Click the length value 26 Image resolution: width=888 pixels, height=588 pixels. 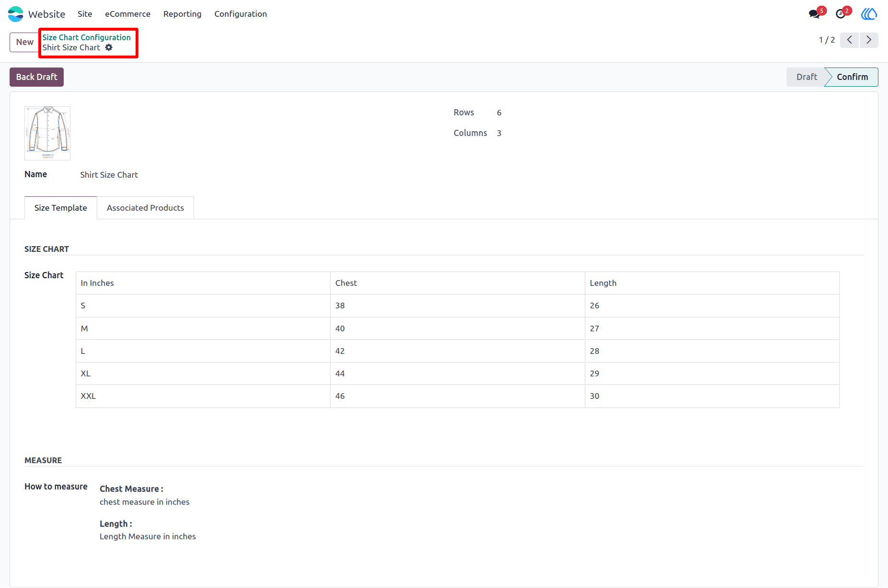point(712,305)
